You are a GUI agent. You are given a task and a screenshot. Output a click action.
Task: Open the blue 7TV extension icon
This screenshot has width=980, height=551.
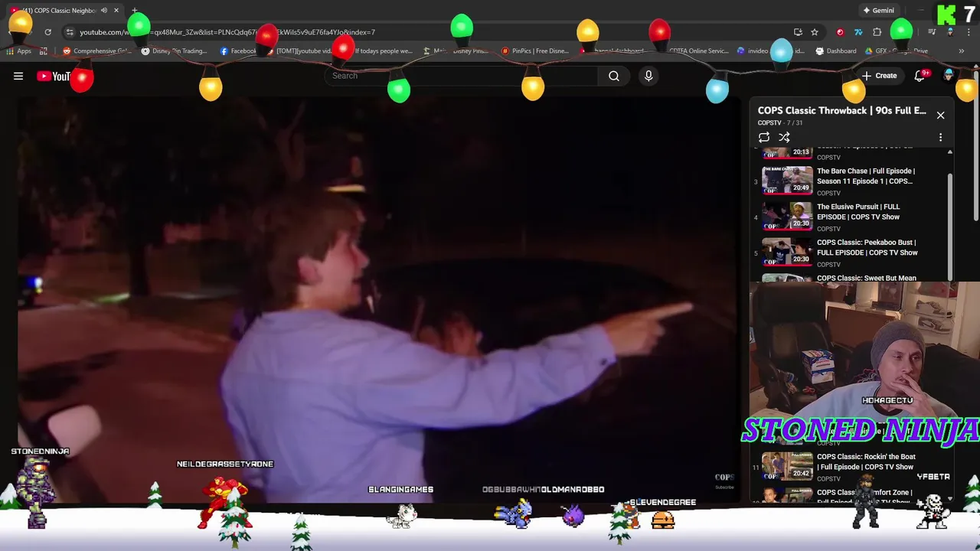[x=858, y=32]
